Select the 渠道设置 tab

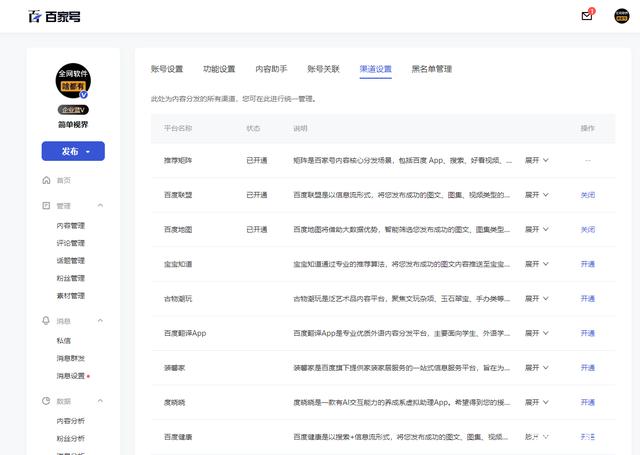click(376, 69)
